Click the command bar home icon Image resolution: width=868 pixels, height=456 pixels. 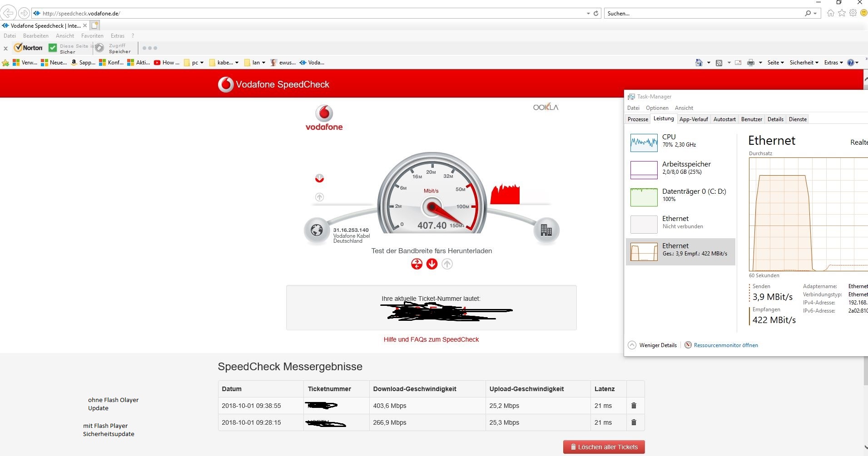(699, 63)
